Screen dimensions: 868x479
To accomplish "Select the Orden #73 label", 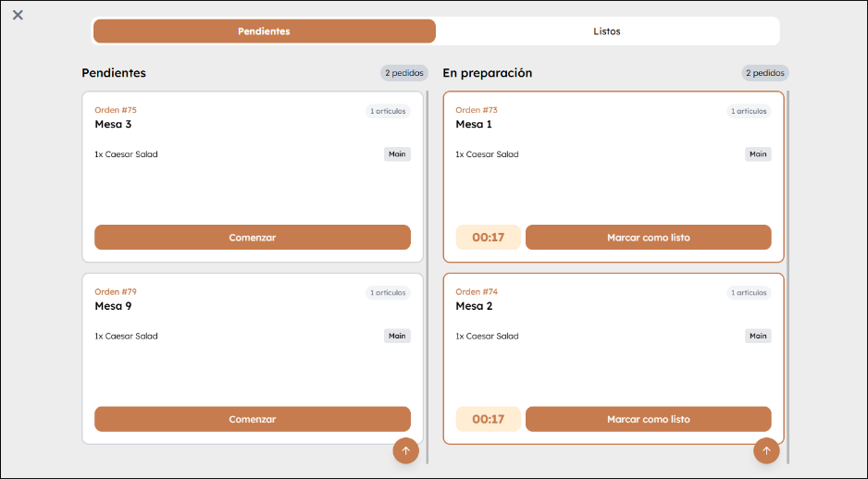I will click(477, 110).
